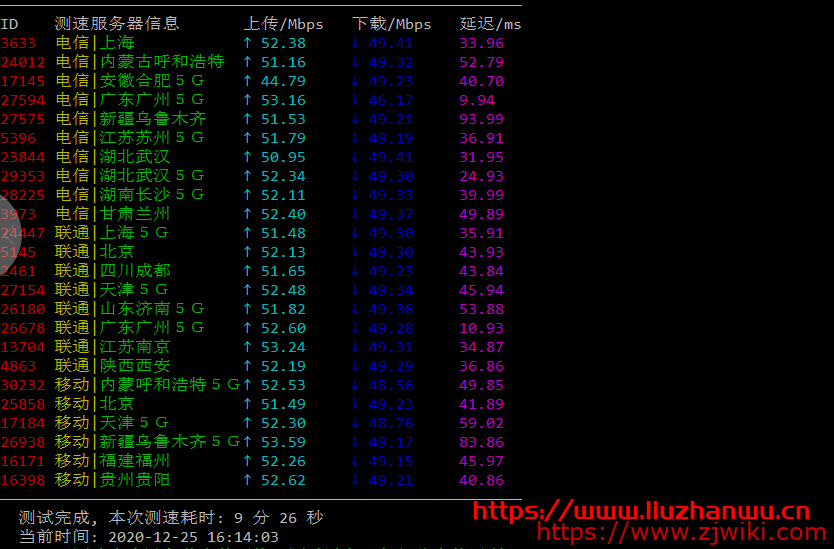Image resolution: width=834 pixels, height=549 pixels.
Task: Click latency value 40.86
Action: [481, 480]
